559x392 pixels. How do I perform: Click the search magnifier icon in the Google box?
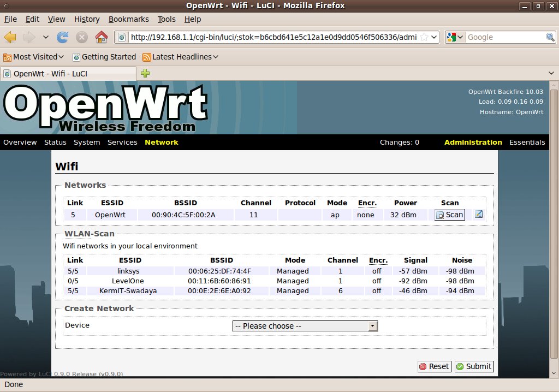(550, 37)
